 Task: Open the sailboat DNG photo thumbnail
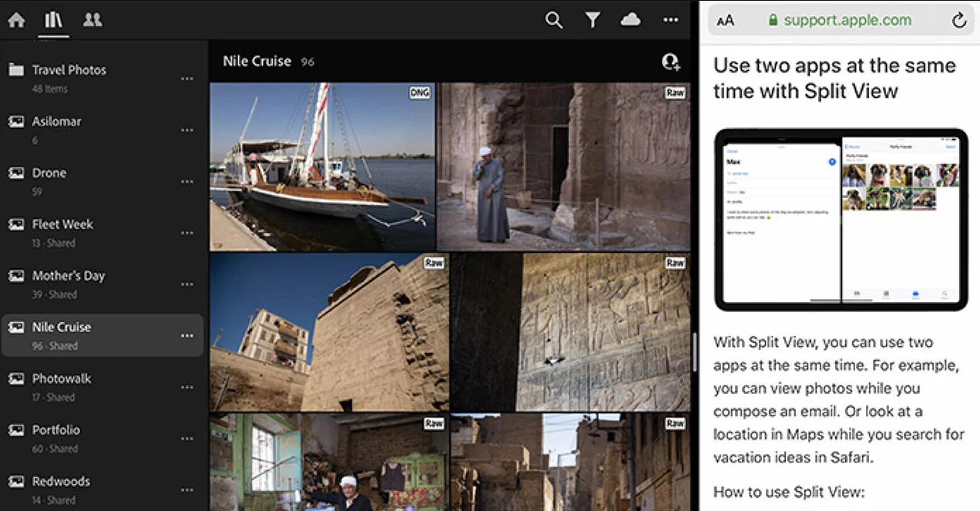tap(322, 167)
